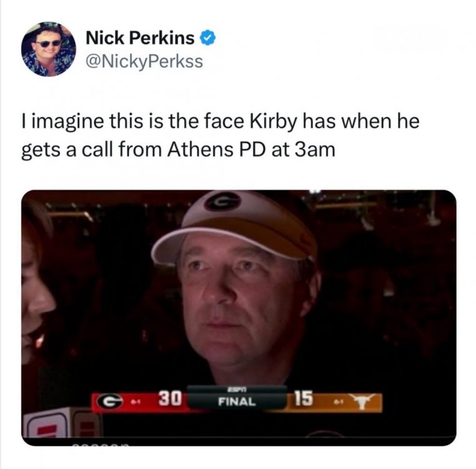Select the tweet text about Kirby
Screen dimensions: 476x469
(x=221, y=135)
